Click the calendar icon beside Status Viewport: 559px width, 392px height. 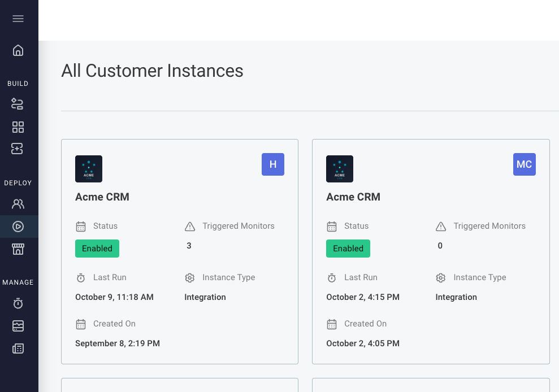(x=80, y=226)
